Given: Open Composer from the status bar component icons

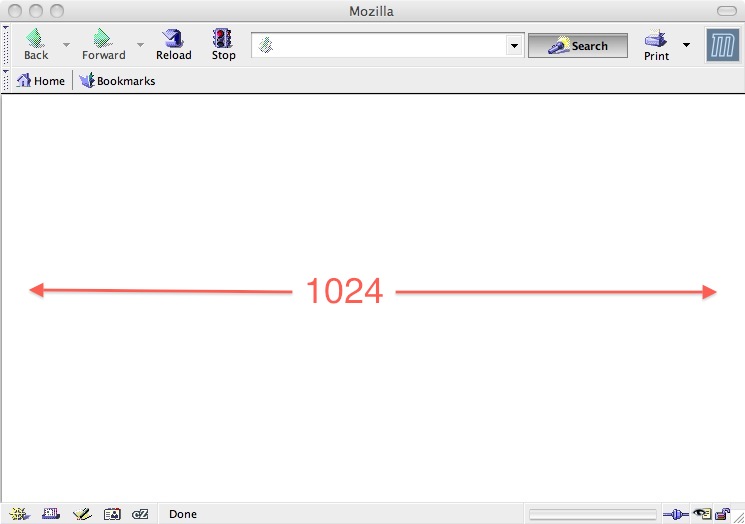Looking at the screenshot, I should tap(82, 514).
